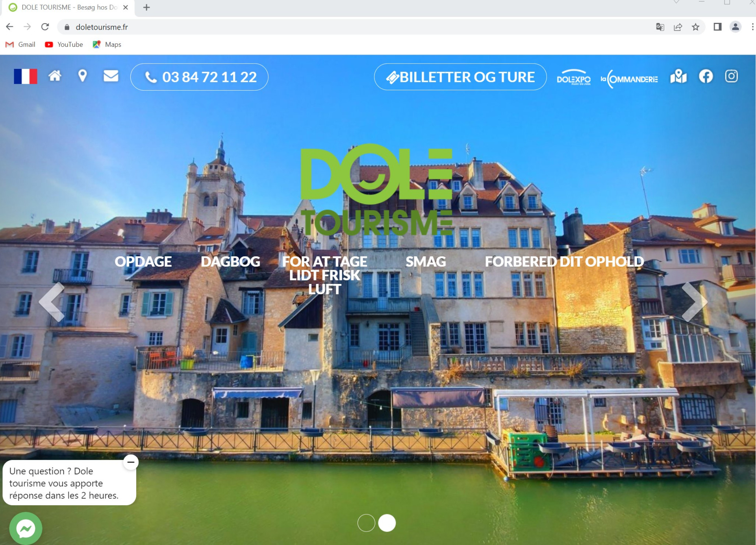
Task: View site security lock info
Action: coord(67,27)
